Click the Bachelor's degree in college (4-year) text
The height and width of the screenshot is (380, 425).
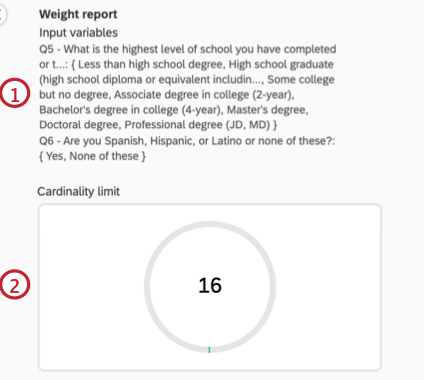130,110
